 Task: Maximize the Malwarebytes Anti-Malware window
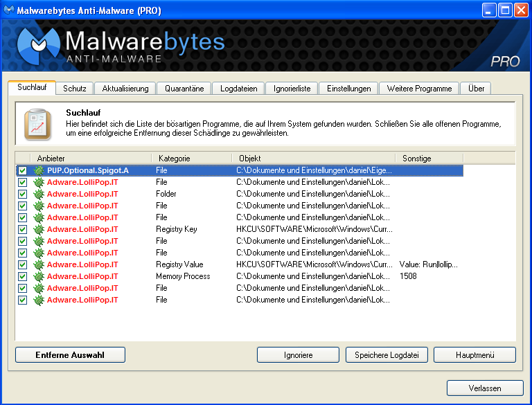pos(505,10)
